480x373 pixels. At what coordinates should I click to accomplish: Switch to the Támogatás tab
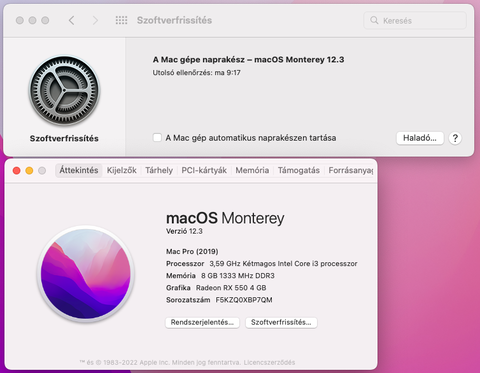pyautogui.click(x=299, y=170)
